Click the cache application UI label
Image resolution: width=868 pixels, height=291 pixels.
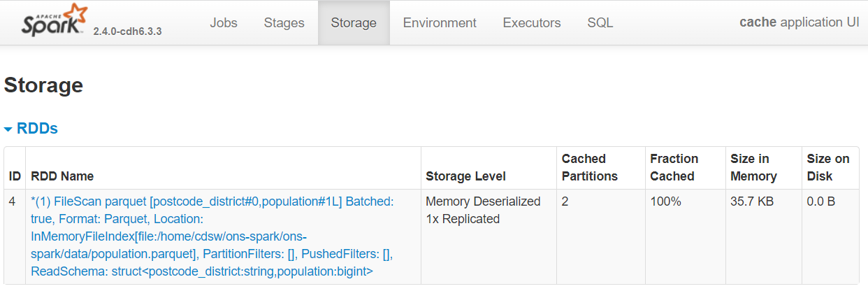800,22
